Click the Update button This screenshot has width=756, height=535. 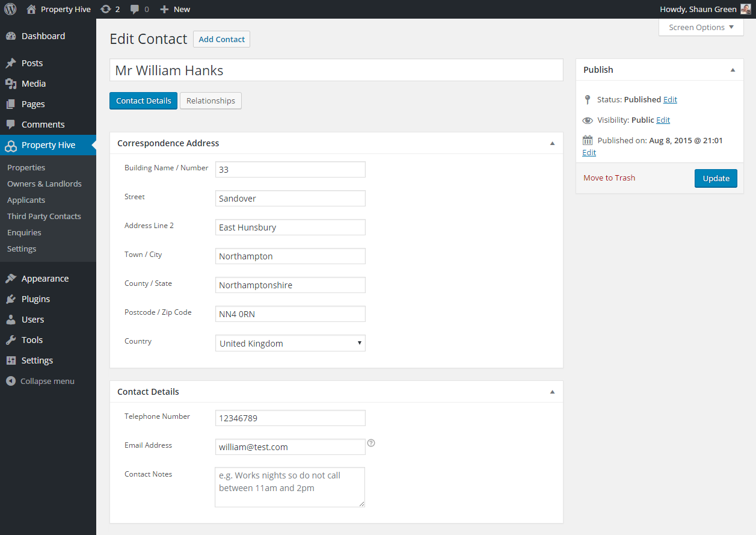[x=716, y=178]
